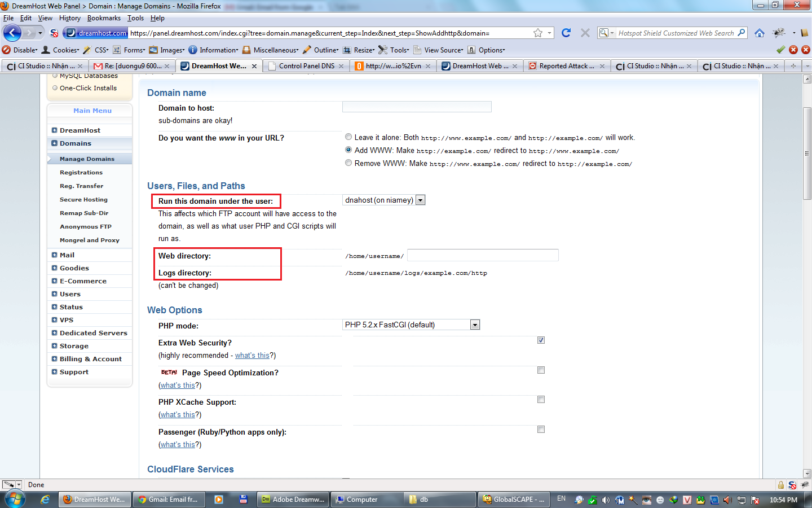The image size is (812, 508).
Task: Open the developer toolbar Options menu
Action: click(x=486, y=50)
